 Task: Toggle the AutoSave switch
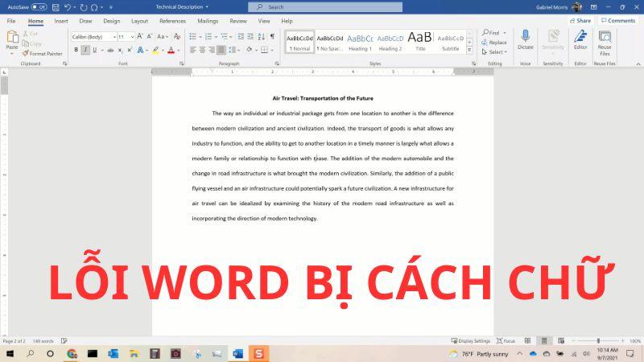(39, 7)
